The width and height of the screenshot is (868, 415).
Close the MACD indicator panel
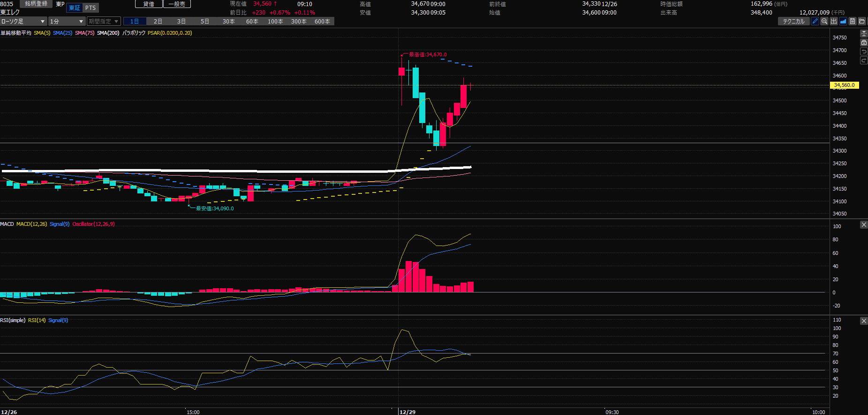pos(864,225)
